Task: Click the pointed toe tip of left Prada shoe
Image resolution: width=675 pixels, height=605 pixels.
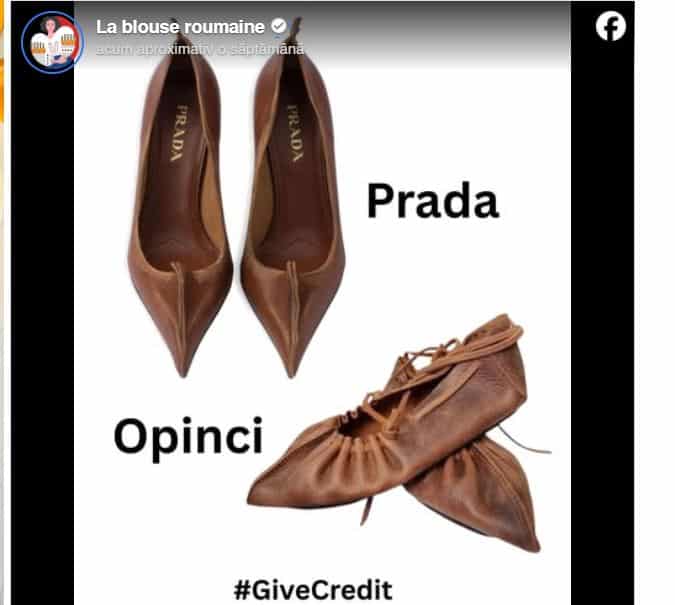Action: coord(184,364)
